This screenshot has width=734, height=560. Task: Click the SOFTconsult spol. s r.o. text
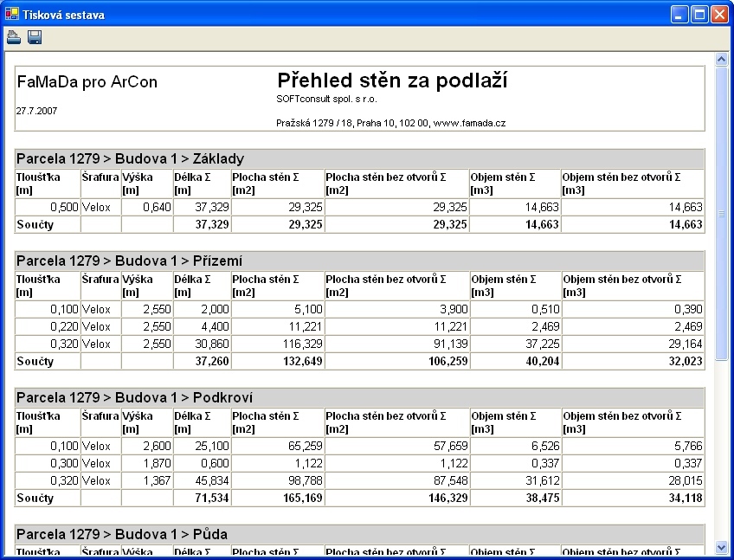click(x=326, y=100)
